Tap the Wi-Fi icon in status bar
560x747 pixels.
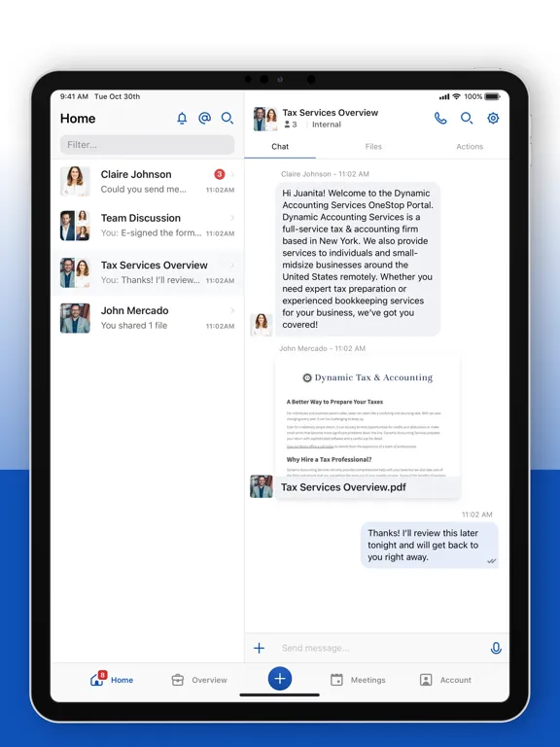click(x=457, y=96)
